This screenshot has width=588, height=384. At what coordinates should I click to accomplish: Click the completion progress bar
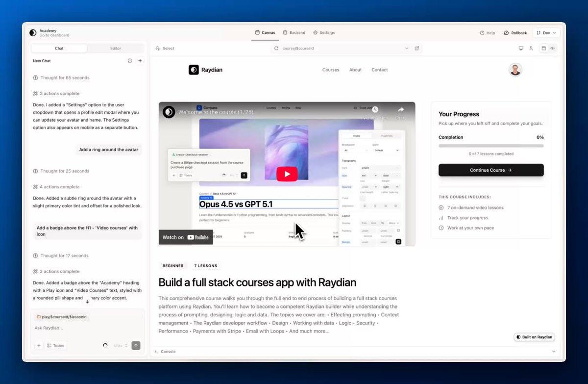(x=491, y=146)
